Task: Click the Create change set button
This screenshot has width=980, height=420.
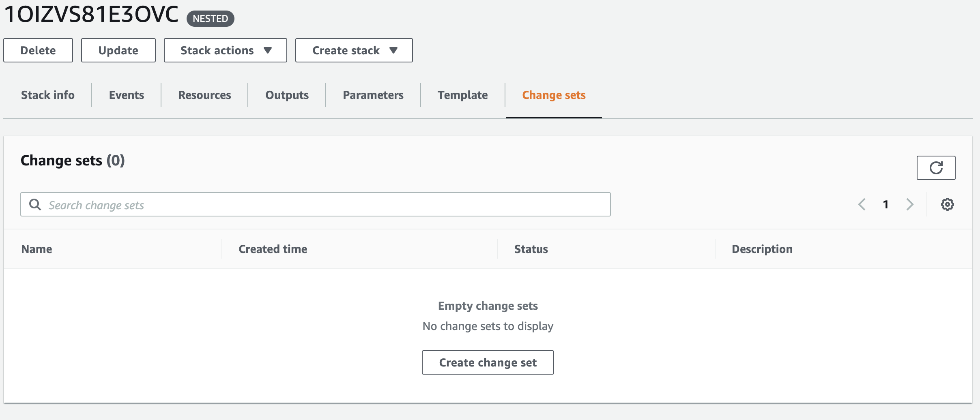Action: click(488, 362)
